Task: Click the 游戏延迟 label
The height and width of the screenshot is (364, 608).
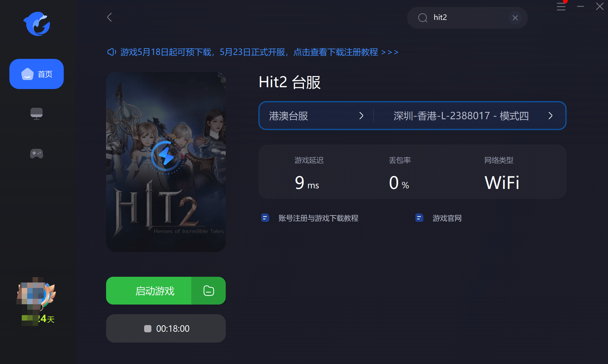Action: coord(309,160)
